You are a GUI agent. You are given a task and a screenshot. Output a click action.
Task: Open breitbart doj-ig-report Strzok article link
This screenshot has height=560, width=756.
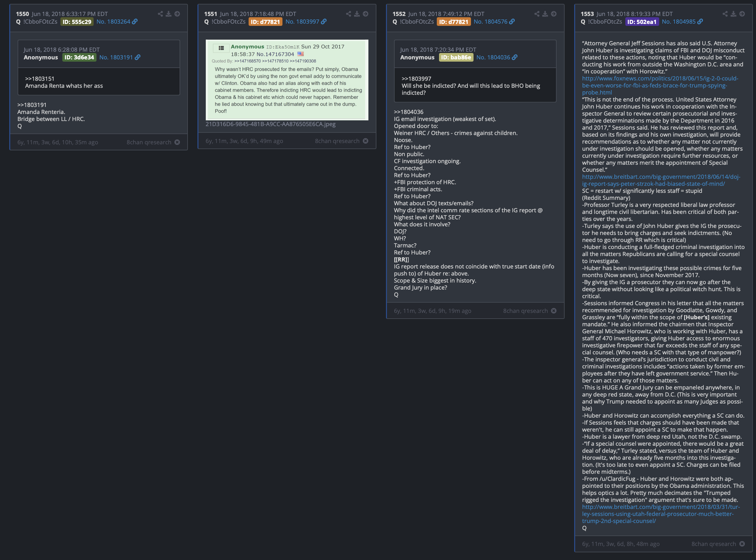point(661,180)
